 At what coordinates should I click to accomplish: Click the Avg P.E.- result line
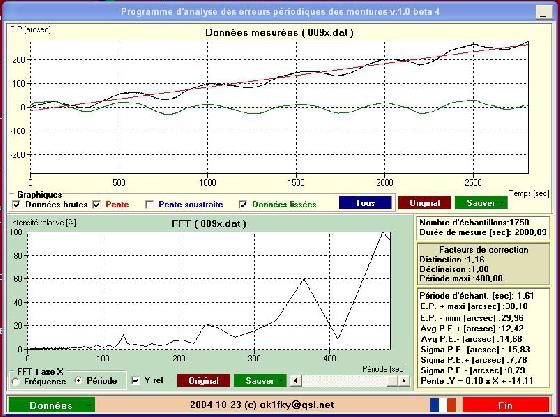471,338
